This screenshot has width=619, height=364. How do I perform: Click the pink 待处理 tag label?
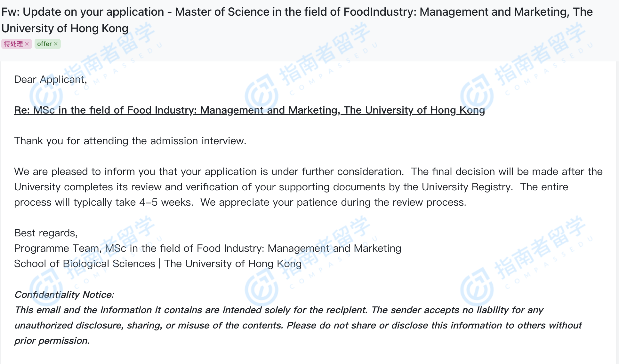point(13,44)
